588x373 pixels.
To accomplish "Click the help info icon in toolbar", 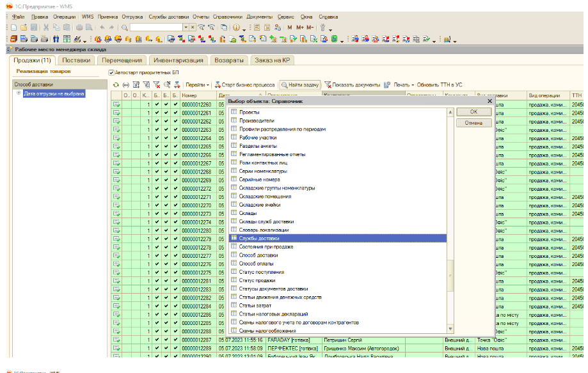I will (x=235, y=28).
